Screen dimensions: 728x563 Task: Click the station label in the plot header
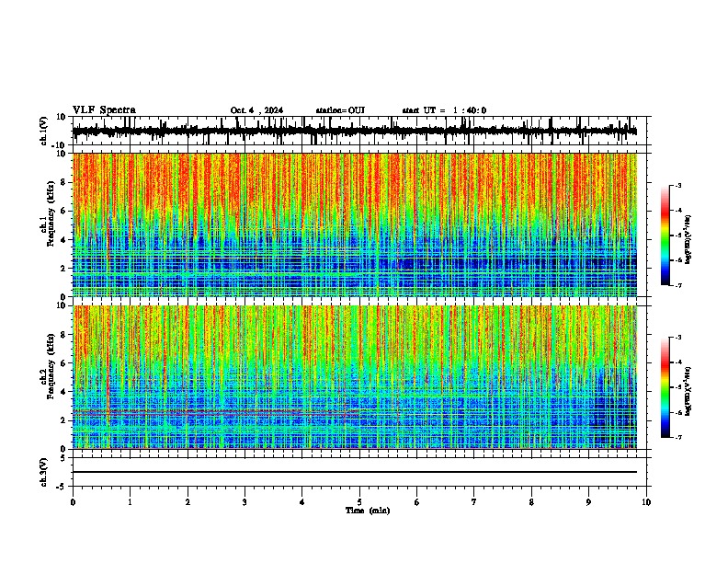pyautogui.click(x=340, y=110)
